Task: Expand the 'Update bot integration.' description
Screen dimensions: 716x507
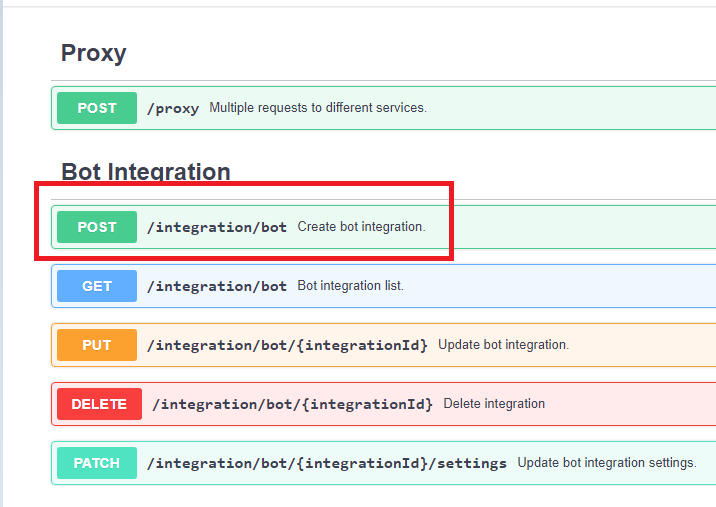Action: pyautogui.click(x=503, y=345)
